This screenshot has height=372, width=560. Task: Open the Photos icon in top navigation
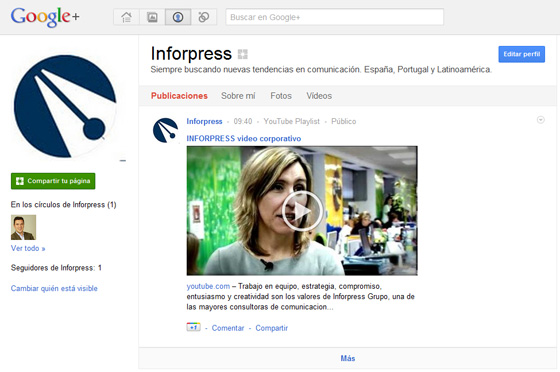[152, 17]
